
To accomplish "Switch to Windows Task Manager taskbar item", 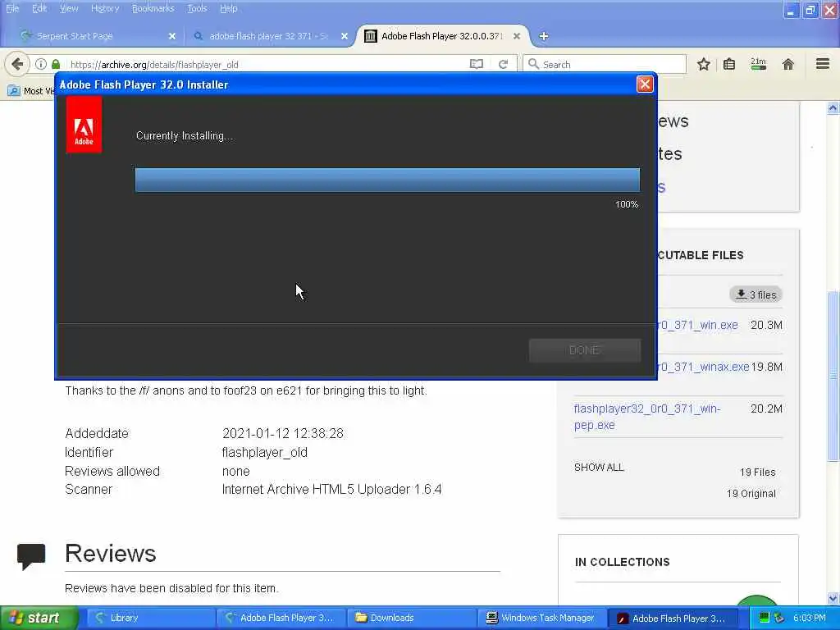I will pos(542,618).
